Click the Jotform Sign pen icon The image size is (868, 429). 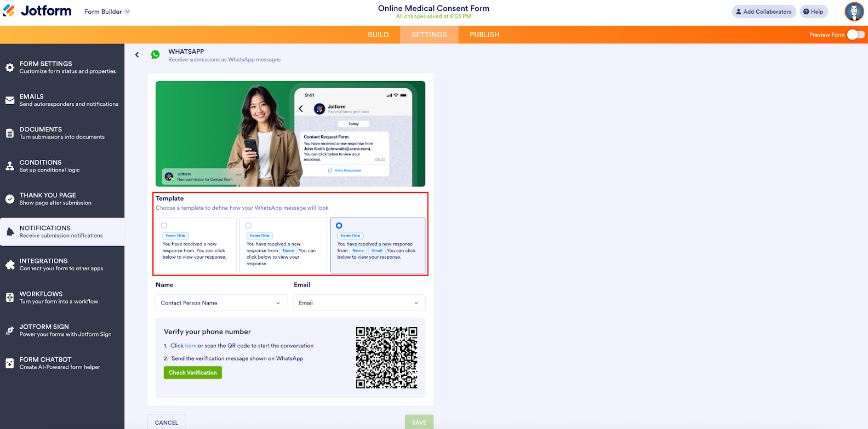[x=10, y=330]
